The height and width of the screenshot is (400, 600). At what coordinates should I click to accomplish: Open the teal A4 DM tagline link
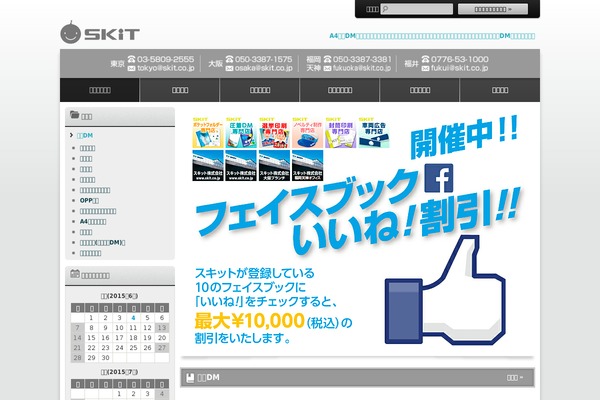click(432, 36)
